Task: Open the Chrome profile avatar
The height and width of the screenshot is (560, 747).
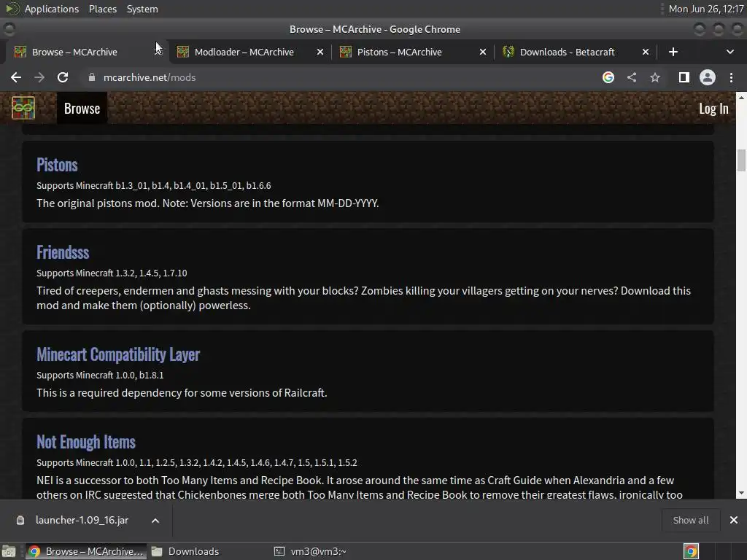Action: coord(708,77)
